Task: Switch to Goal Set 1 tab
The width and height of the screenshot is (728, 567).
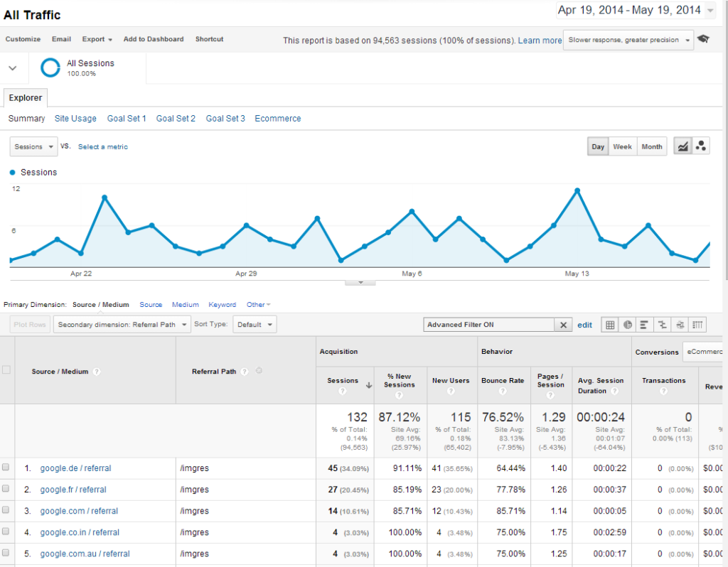Action: 127,119
